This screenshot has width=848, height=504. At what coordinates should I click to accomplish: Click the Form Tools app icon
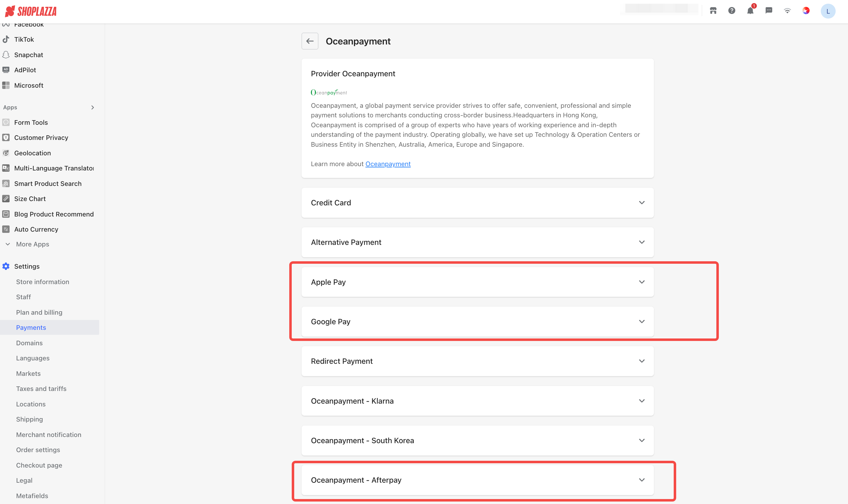6,122
